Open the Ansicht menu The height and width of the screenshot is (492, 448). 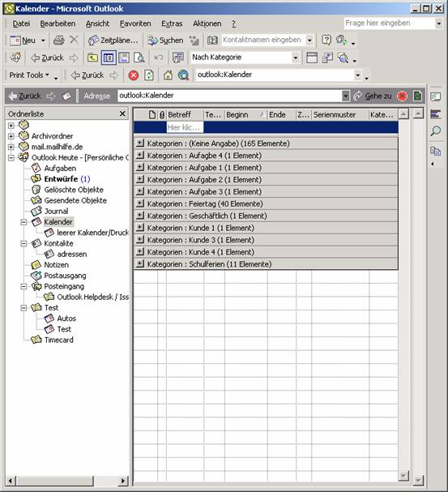point(97,24)
